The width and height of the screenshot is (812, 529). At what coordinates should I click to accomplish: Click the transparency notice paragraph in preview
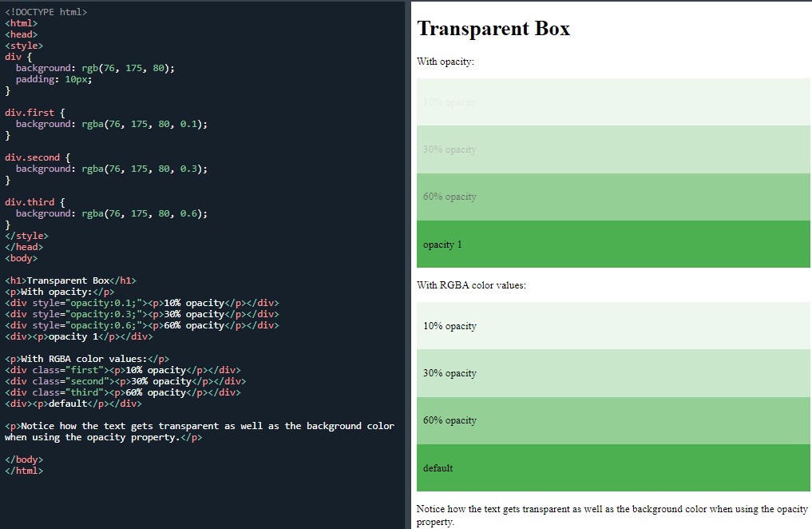coord(611,514)
